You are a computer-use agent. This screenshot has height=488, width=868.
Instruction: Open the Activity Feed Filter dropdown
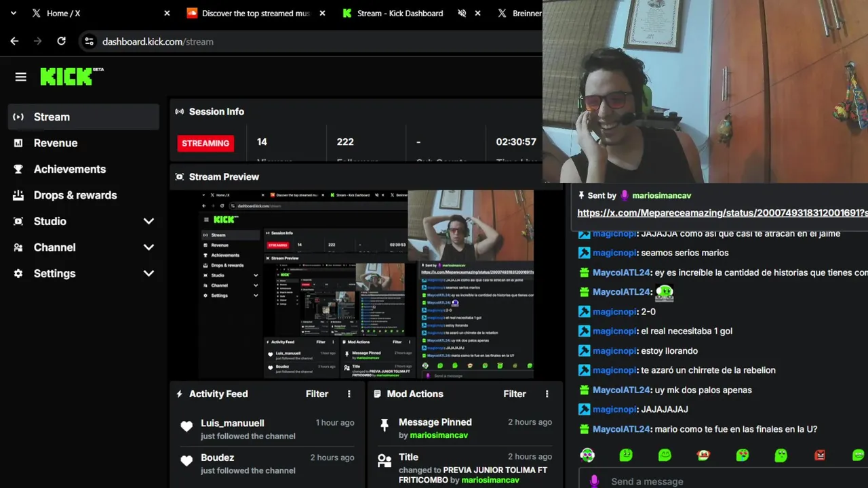tap(317, 394)
